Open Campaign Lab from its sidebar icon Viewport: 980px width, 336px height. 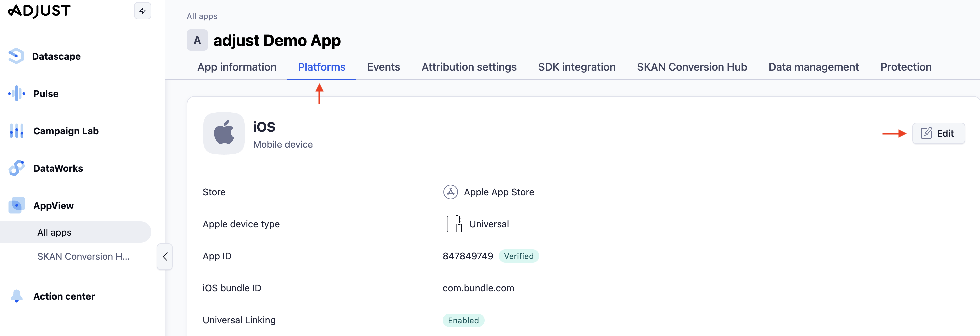pos(16,131)
